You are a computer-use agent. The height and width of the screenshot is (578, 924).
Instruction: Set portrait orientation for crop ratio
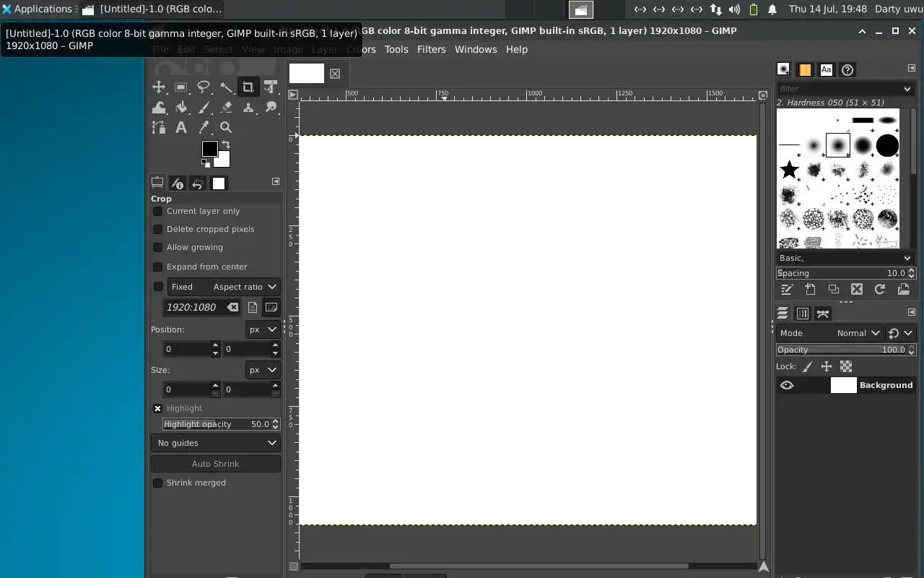[253, 307]
